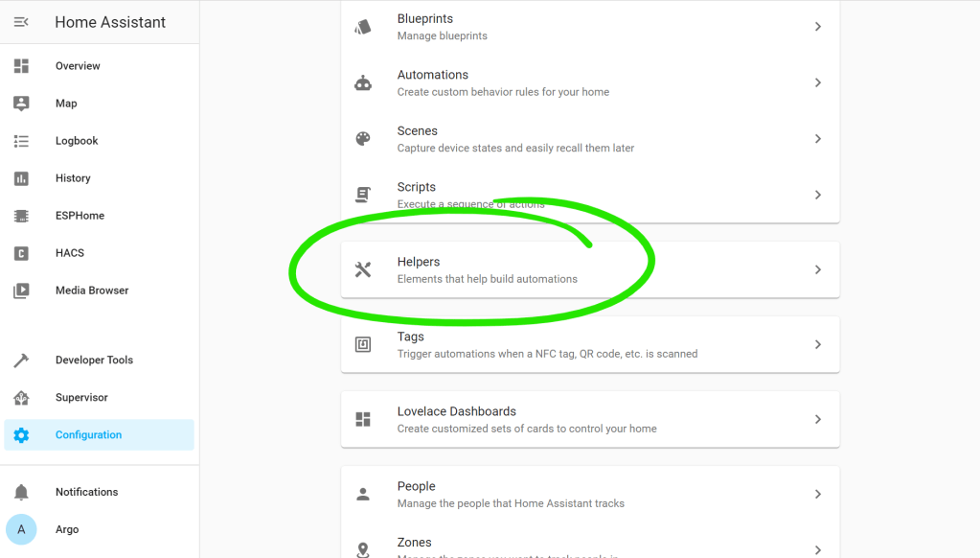Select the Map sidebar icon
The height and width of the screenshot is (558, 980).
[x=21, y=103]
